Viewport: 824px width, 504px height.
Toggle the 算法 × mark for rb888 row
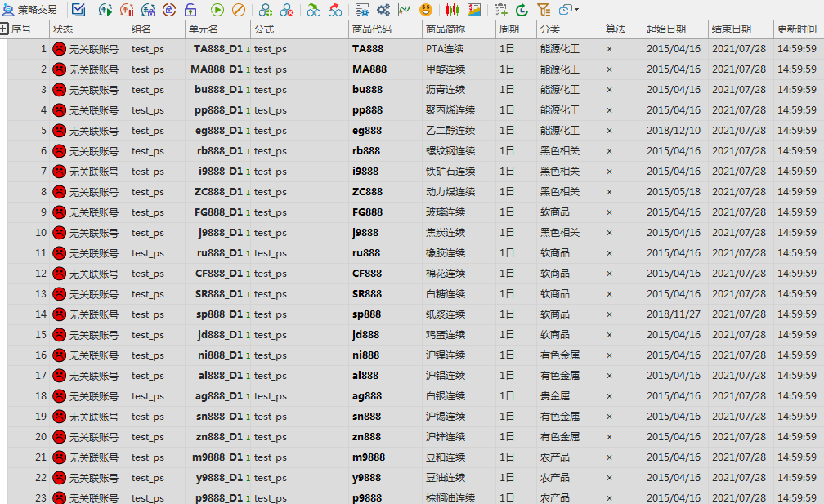pos(609,151)
